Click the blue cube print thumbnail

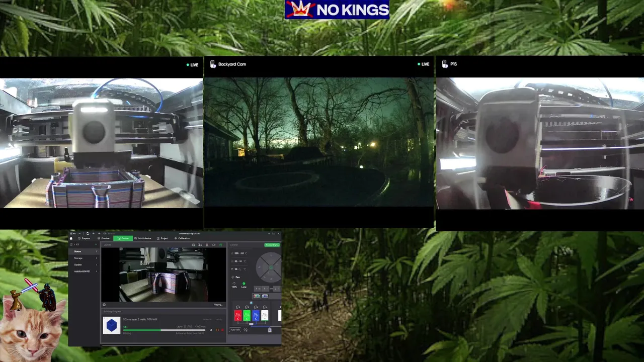(x=112, y=325)
